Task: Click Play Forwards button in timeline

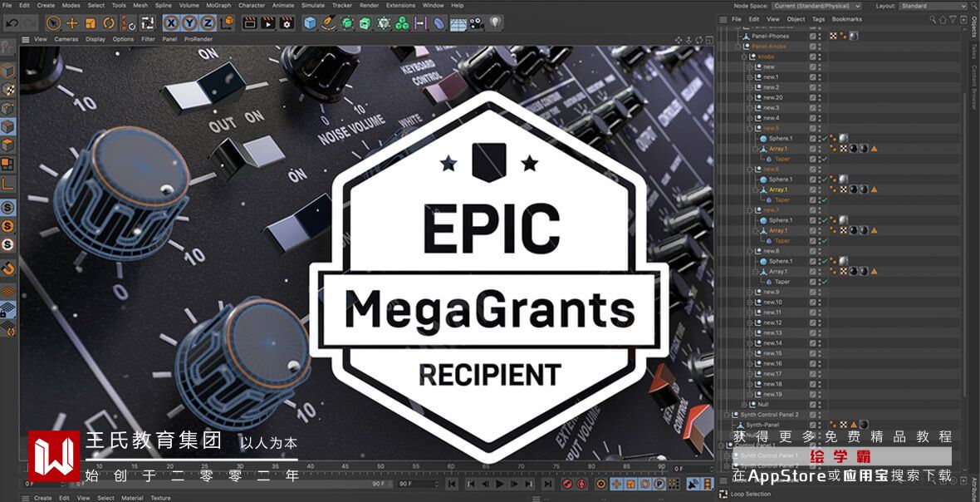Action: [x=499, y=484]
